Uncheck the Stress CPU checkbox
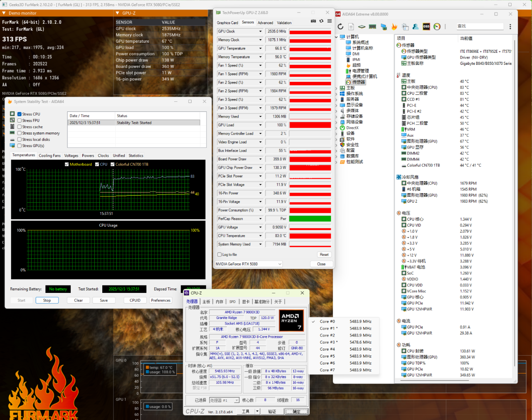This screenshot has height=420, width=532. [x=20, y=114]
